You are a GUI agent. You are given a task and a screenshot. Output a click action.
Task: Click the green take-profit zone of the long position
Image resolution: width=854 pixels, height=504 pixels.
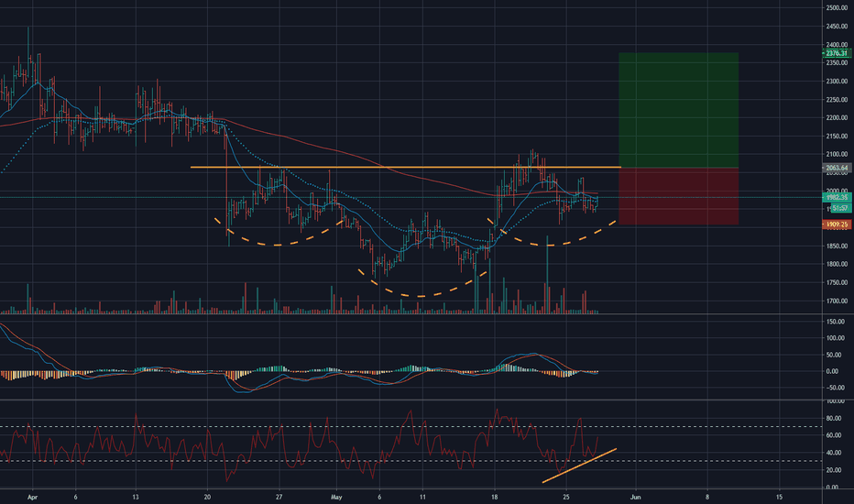pos(679,110)
